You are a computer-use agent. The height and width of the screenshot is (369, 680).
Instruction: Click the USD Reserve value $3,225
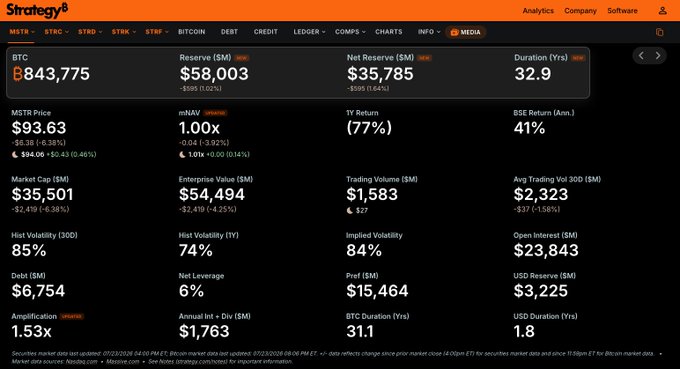[541, 291]
